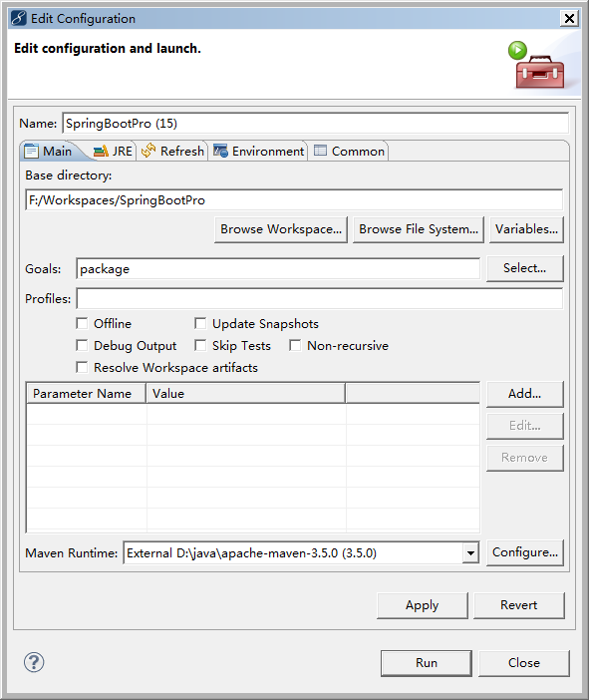Image resolution: width=589 pixels, height=700 pixels.
Task: Open the Variables... picker
Action: [x=526, y=229]
